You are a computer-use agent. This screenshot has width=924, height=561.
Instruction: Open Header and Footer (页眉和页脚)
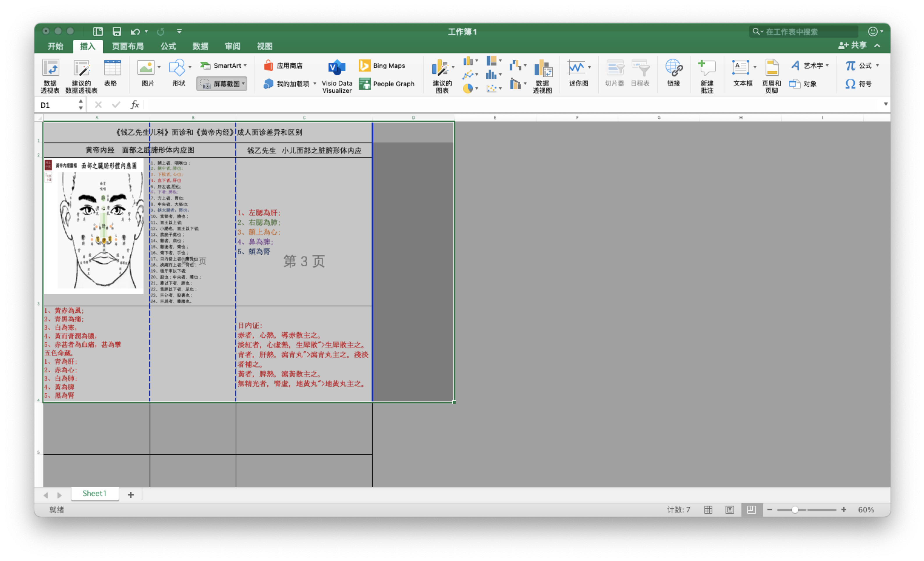[x=772, y=76]
